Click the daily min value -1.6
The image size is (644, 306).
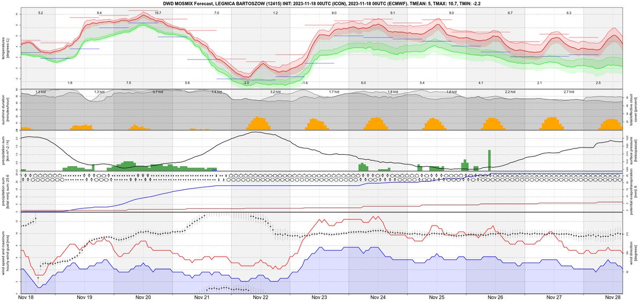pos(304,83)
